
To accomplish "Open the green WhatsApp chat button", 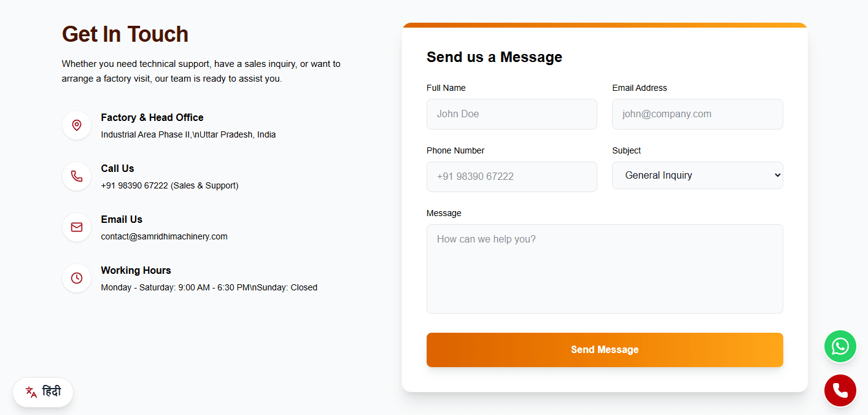I will click(840, 346).
